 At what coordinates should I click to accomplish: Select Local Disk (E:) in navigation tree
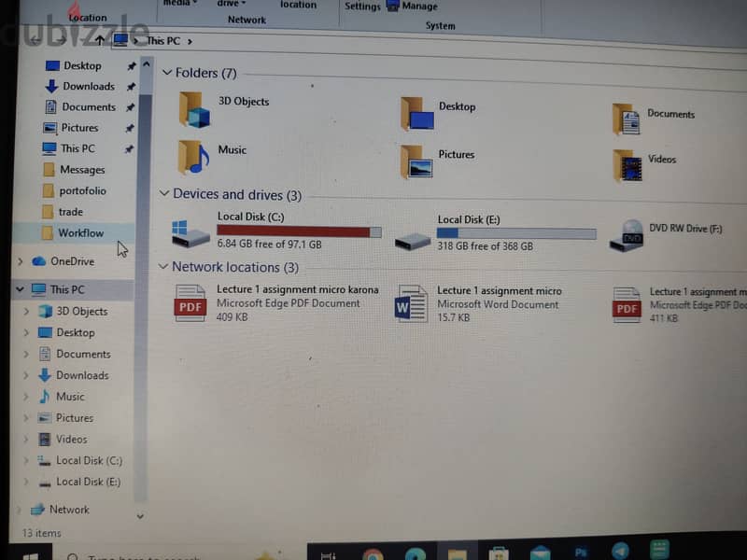pos(88,482)
